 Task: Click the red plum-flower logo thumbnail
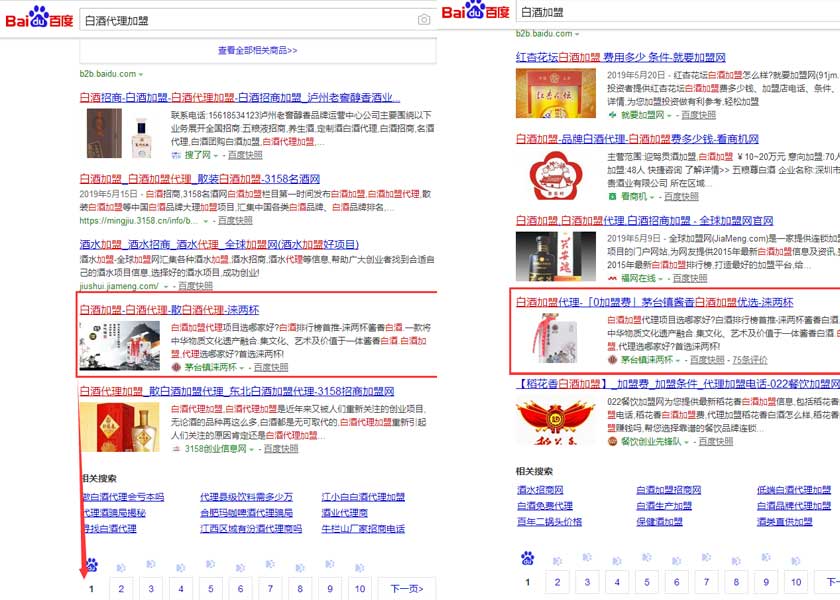coord(556,176)
